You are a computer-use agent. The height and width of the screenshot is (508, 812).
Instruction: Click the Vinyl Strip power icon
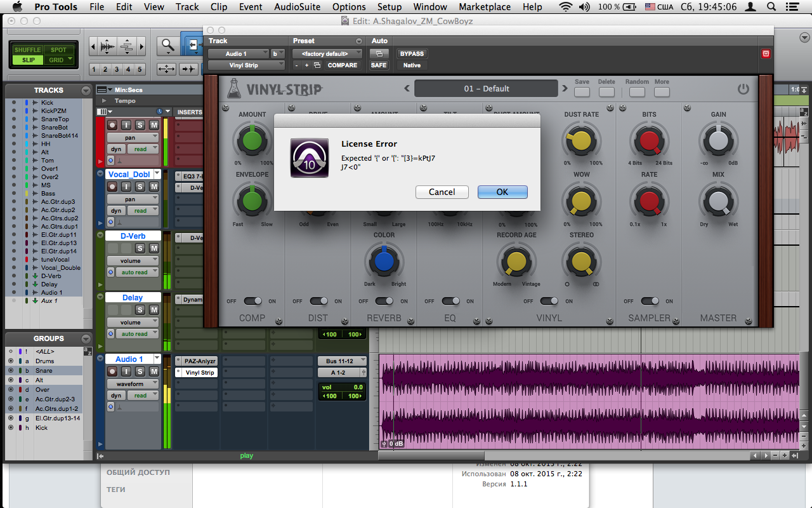[743, 89]
